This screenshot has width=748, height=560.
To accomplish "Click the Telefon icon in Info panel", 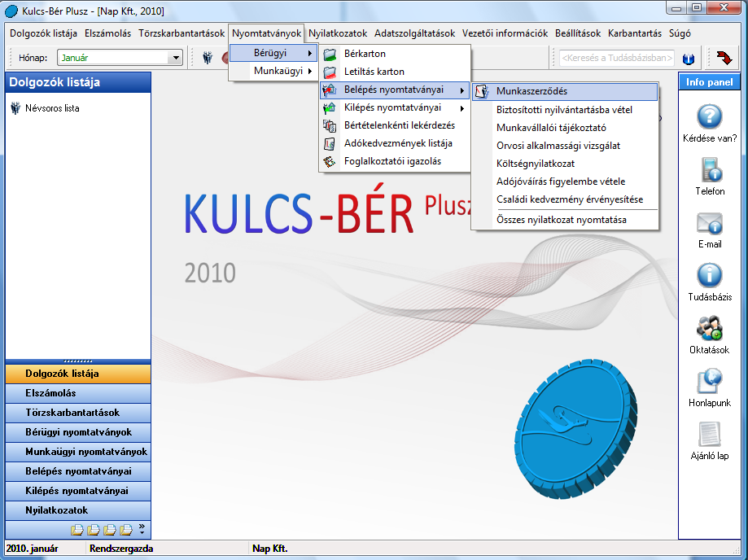I will (710, 170).
